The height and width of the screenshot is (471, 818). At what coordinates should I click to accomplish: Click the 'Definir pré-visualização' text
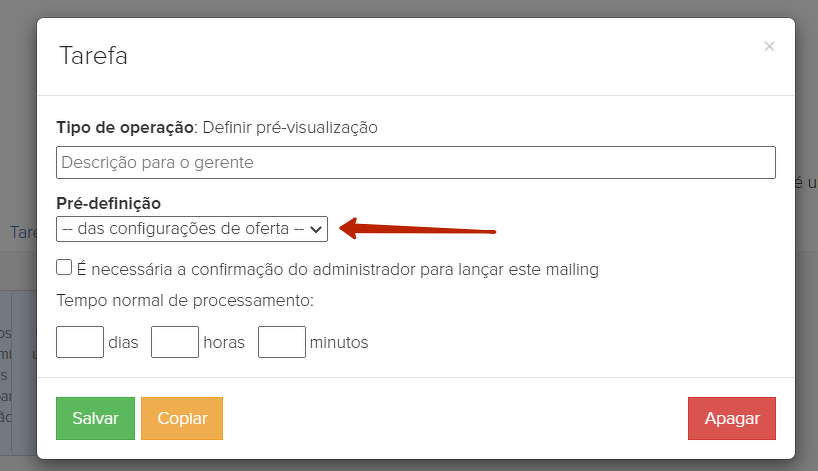(x=290, y=127)
